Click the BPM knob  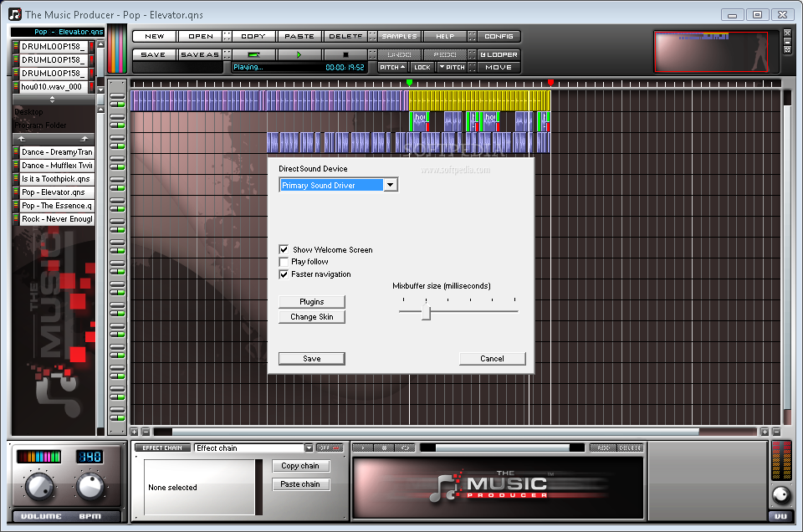(90, 487)
